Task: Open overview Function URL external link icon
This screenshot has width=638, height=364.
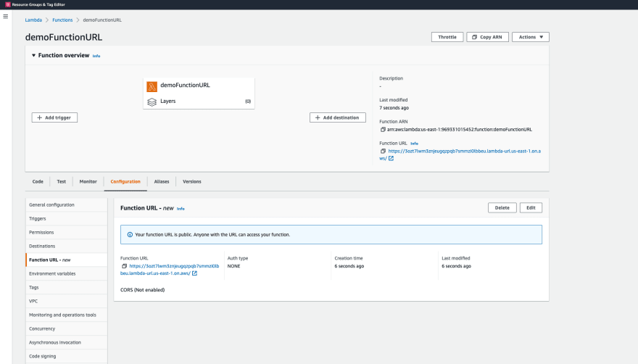Action: point(391,158)
